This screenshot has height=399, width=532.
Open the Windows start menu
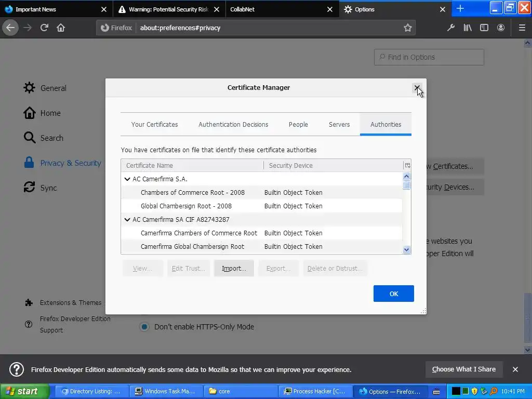coord(24,391)
